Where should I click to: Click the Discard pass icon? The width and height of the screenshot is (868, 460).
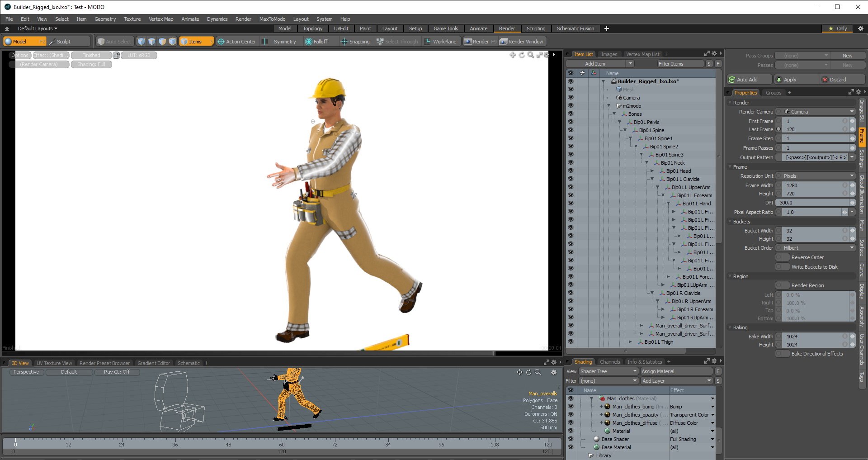825,80
